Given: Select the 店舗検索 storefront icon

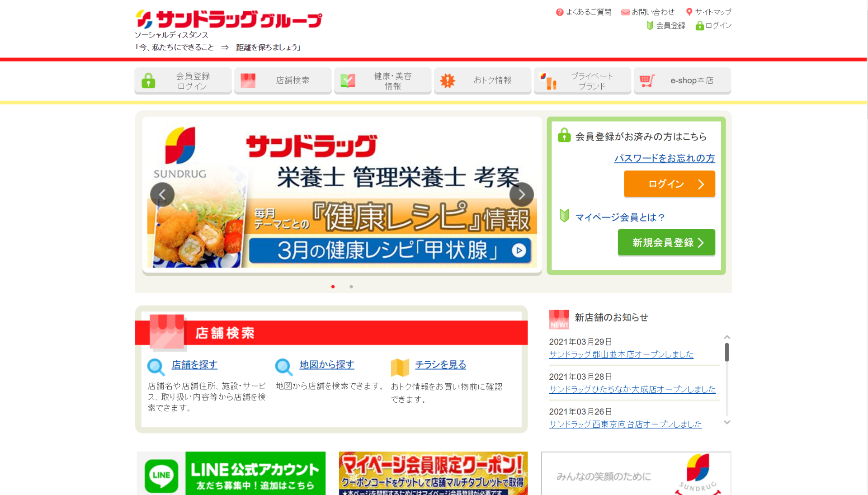Looking at the screenshot, I should (248, 80).
